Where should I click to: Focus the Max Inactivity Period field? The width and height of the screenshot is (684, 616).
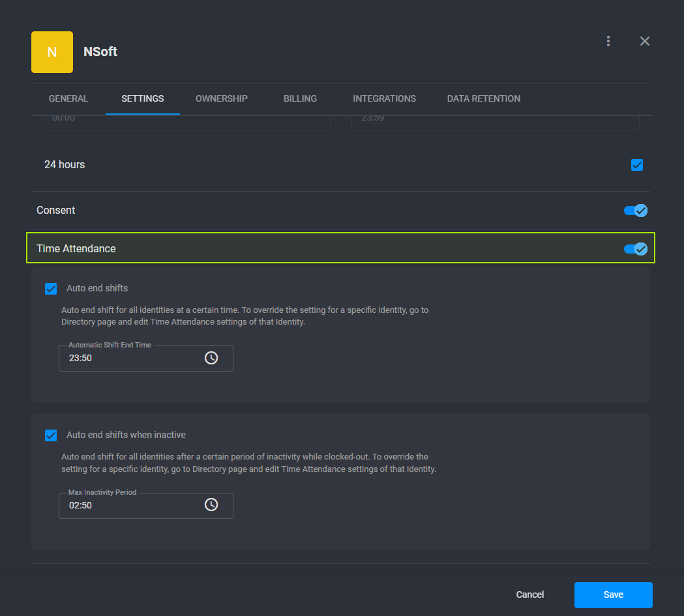(130, 505)
